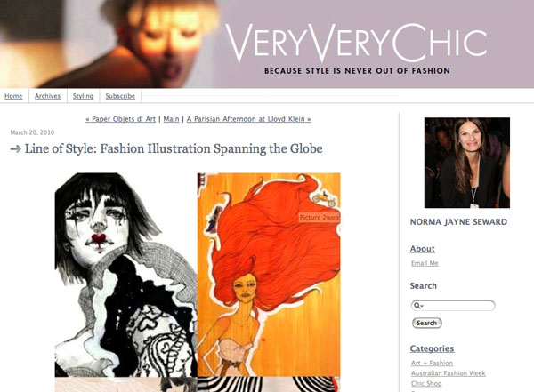The image size is (534, 392).
Task: Select the Art + Fashion category
Action: (x=432, y=363)
